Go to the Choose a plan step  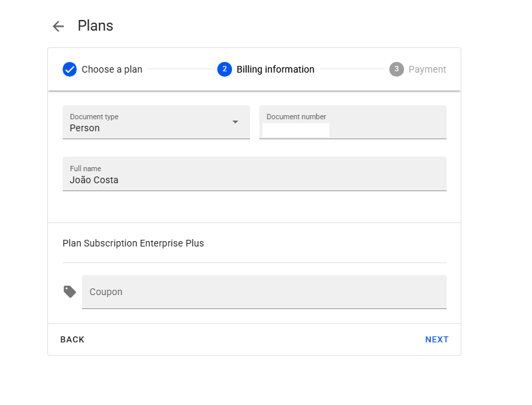[x=111, y=69]
